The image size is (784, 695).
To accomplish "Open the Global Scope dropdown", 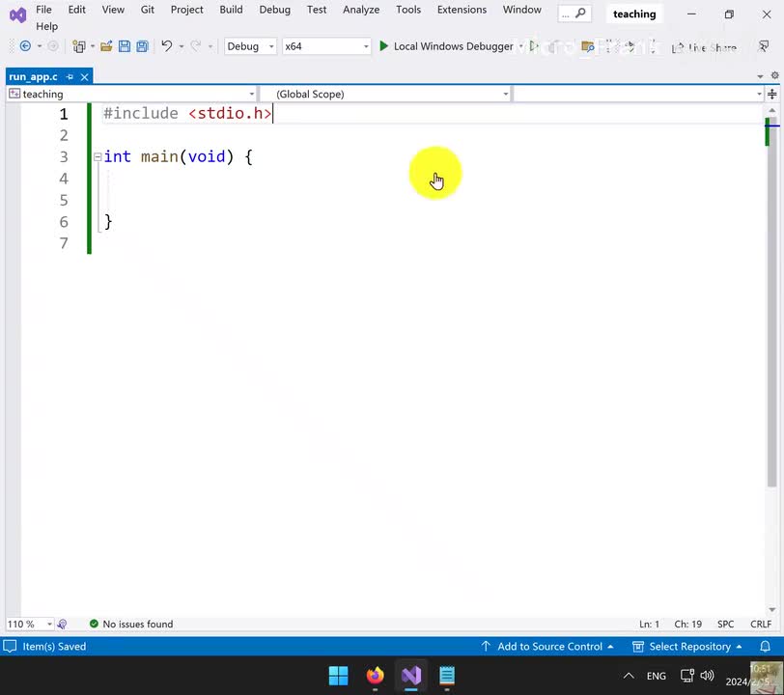I will point(506,94).
